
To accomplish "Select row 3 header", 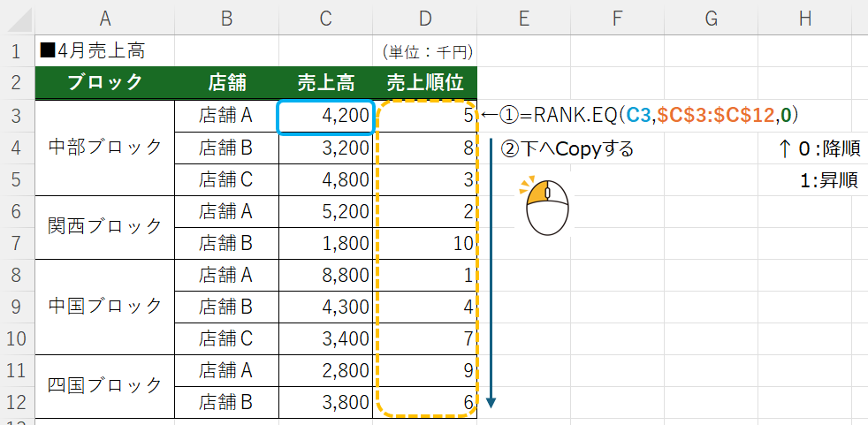I will (x=17, y=116).
